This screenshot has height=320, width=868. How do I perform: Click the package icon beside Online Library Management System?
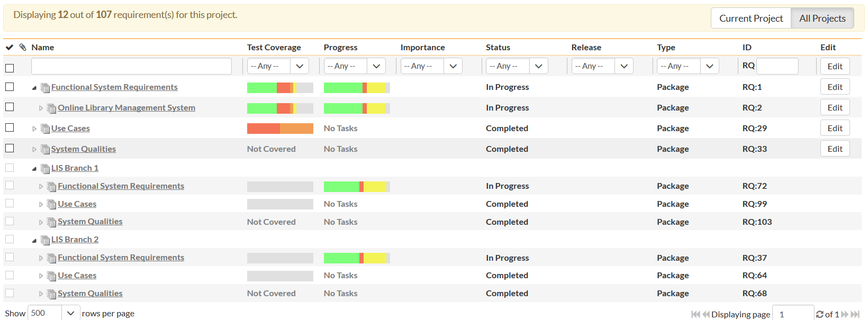[x=51, y=108]
